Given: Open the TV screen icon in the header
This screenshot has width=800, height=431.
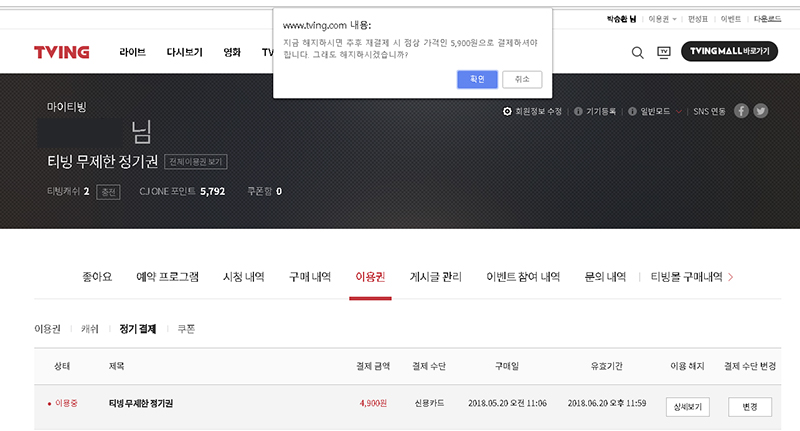Looking at the screenshot, I should pos(664,52).
